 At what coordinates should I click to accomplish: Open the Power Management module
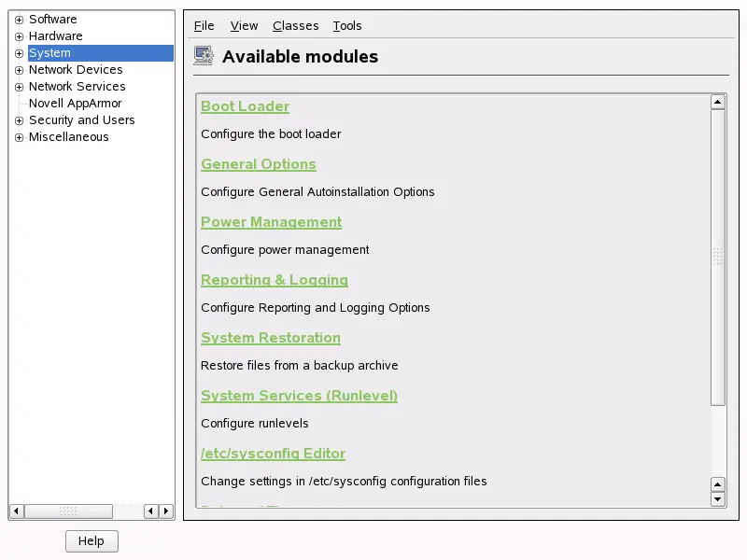pos(271,222)
